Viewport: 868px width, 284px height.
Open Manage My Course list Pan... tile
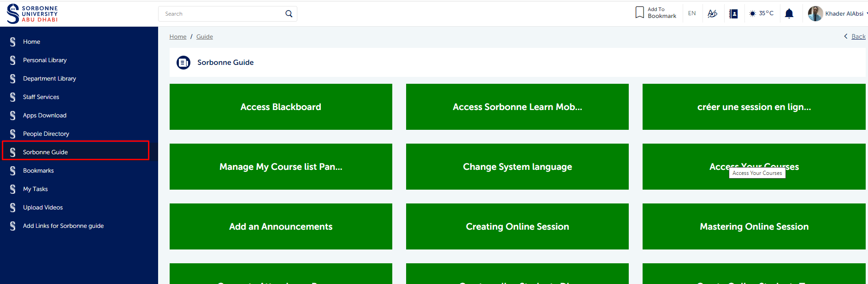click(281, 167)
